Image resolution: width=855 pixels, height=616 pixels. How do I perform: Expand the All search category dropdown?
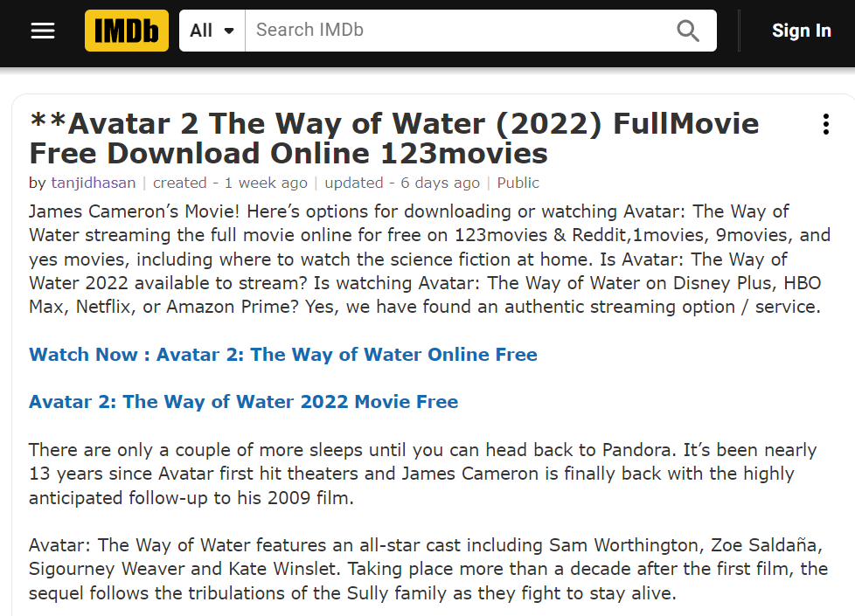pyautogui.click(x=212, y=31)
